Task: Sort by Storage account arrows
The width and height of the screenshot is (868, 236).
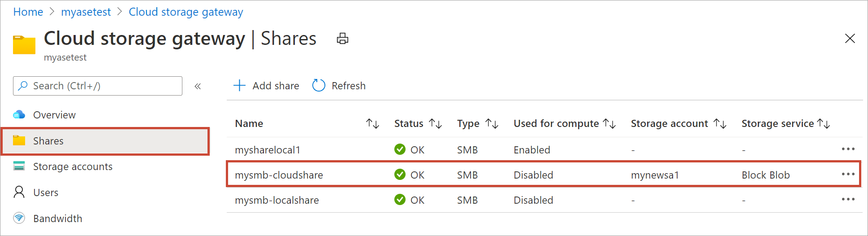Action: click(x=720, y=123)
